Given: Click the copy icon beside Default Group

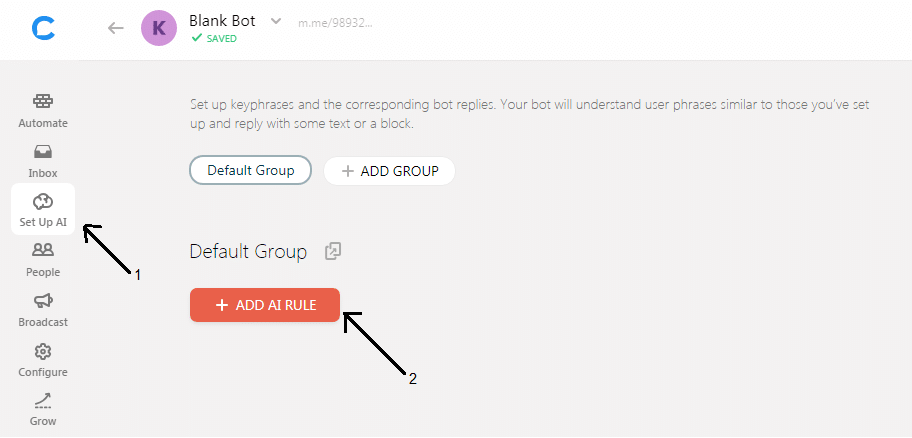Looking at the screenshot, I should 334,252.
